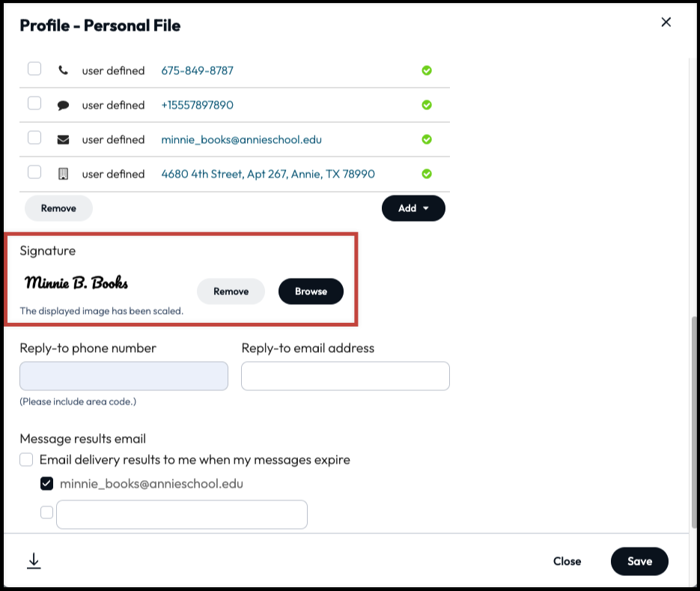
Task: Click inside the Reply-to email address field
Action: 344,375
